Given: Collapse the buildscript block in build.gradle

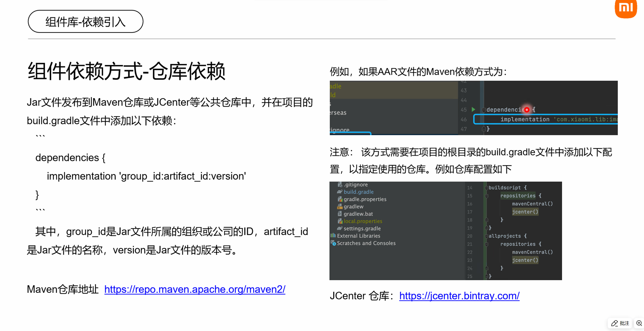Looking at the screenshot, I should tap(486, 187).
